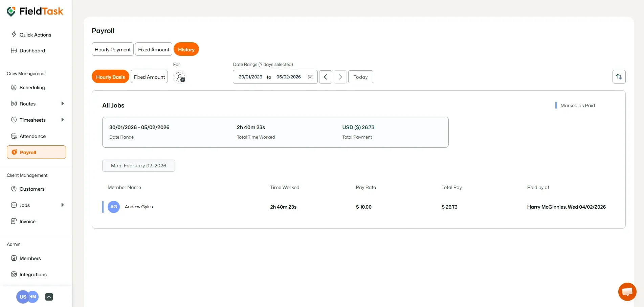Go to the previous date range
Image resolution: width=644 pixels, height=307 pixels.
(x=326, y=77)
